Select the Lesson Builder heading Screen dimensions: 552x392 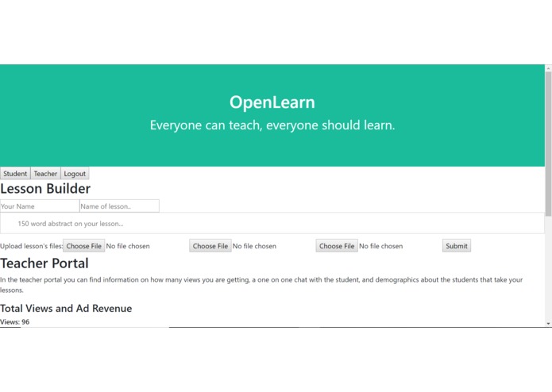pyautogui.click(x=45, y=189)
